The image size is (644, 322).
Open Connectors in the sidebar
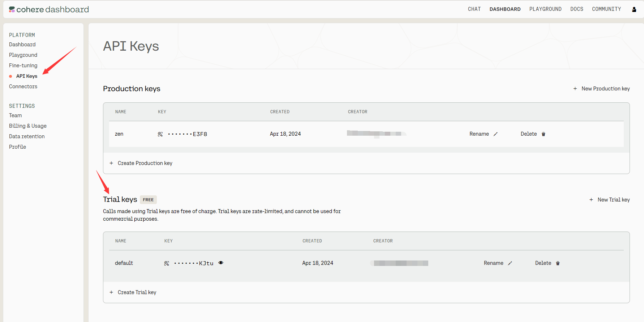23,86
